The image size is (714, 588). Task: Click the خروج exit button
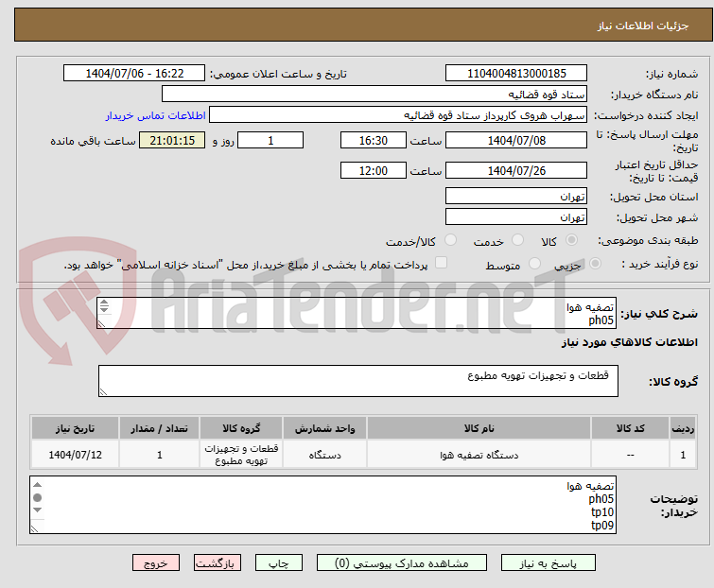[x=156, y=563]
